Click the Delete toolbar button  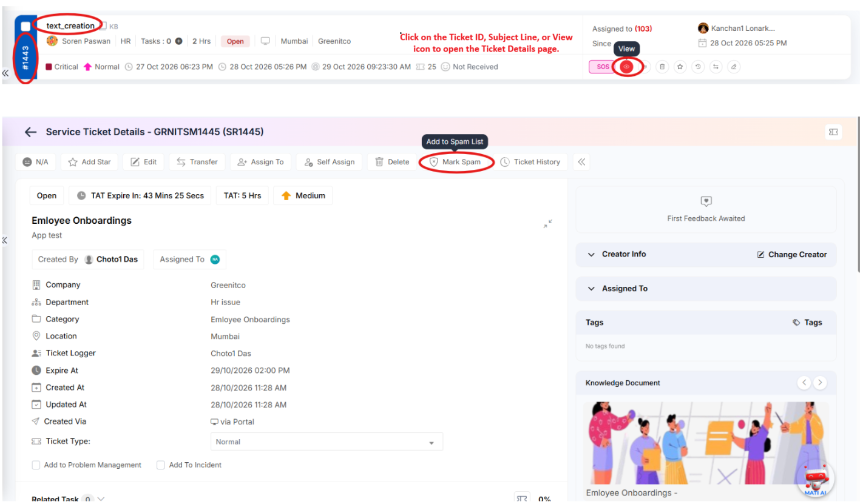click(x=392, y=162)
